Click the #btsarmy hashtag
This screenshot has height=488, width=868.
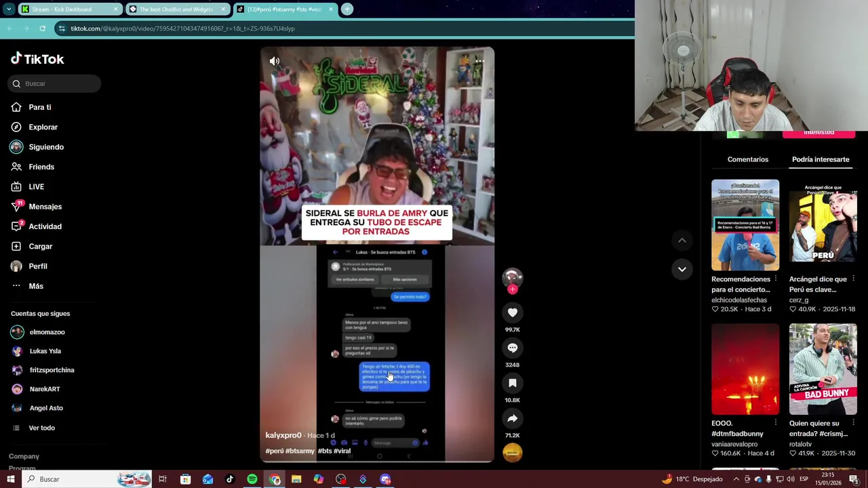300,451
